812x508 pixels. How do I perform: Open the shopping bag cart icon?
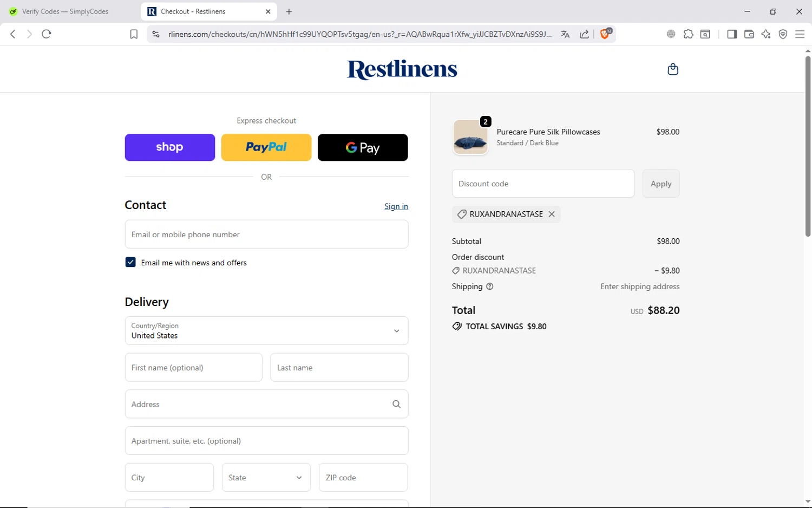[673, 69]
